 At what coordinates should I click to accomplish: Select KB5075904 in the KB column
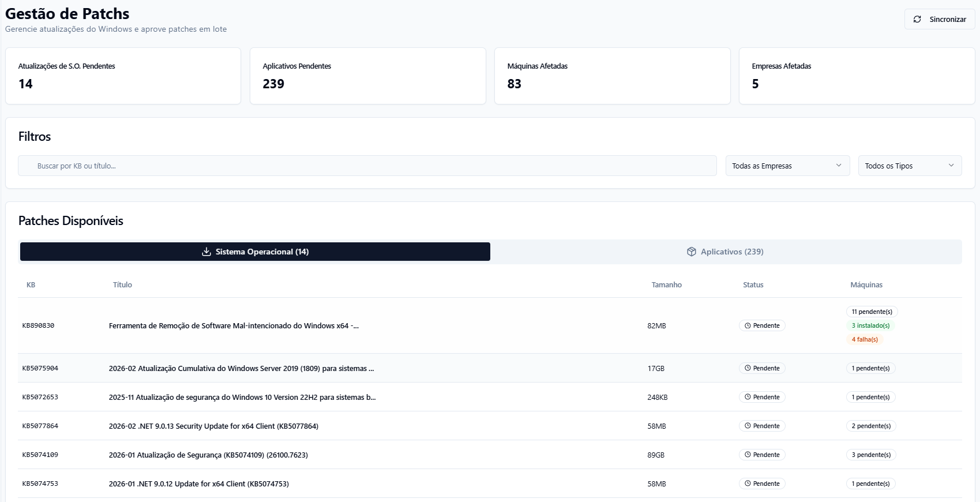pos(40,369)
